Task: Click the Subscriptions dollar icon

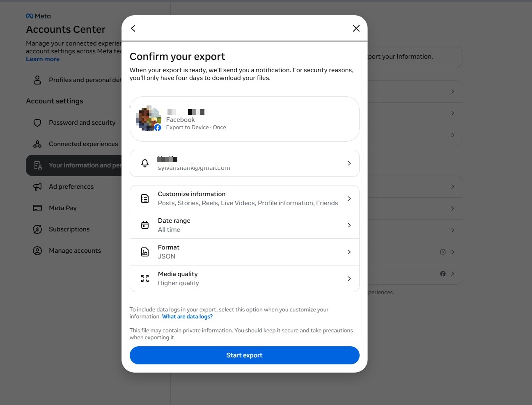Action: click(37, 229)
